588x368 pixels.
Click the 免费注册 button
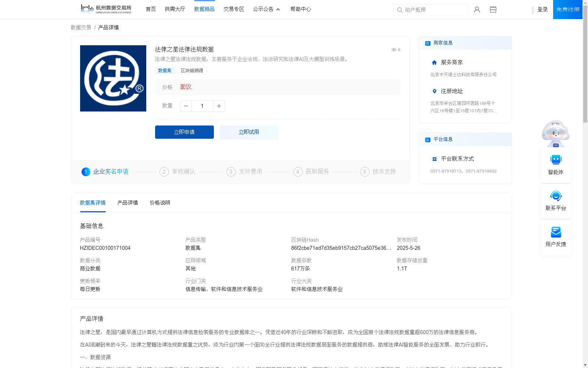pyautogui.click(x=568, y=10)
